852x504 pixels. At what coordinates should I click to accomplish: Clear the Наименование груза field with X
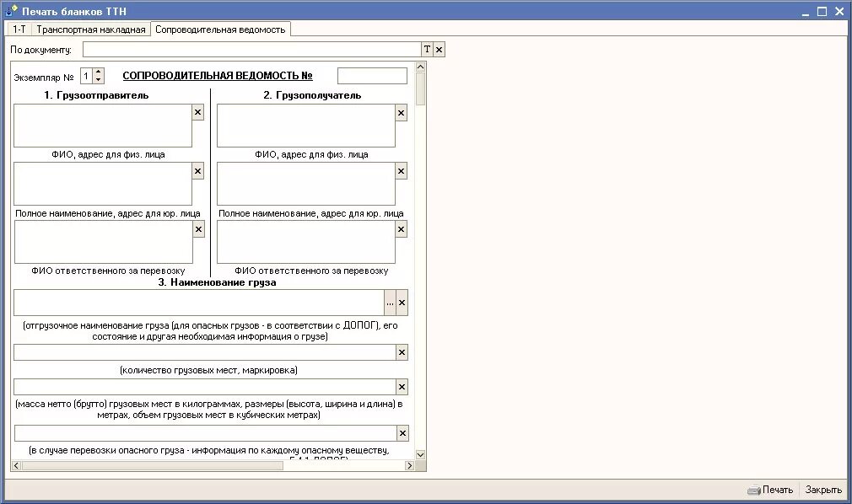coord(402,303)
